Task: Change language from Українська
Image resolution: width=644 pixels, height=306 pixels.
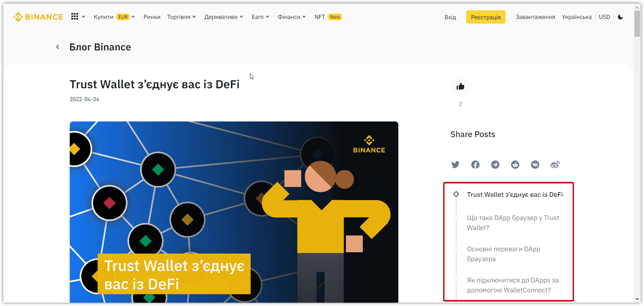Action: tap(577, 17)
